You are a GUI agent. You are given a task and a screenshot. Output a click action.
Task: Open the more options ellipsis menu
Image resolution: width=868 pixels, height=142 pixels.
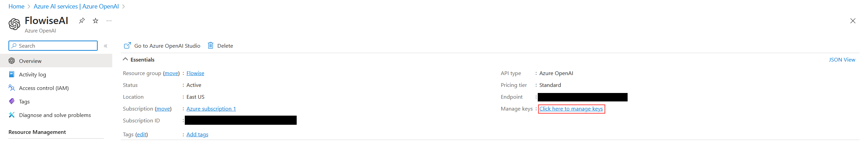point(109,21)
